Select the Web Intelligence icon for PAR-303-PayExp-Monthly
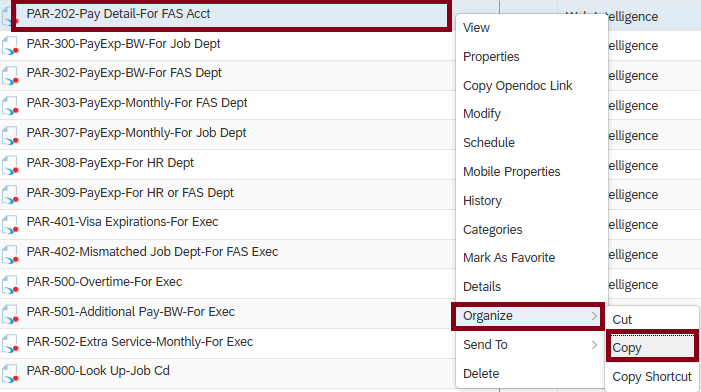Image resolution: width=701 pixels, height=392 pixels. [x=10, y=105]
